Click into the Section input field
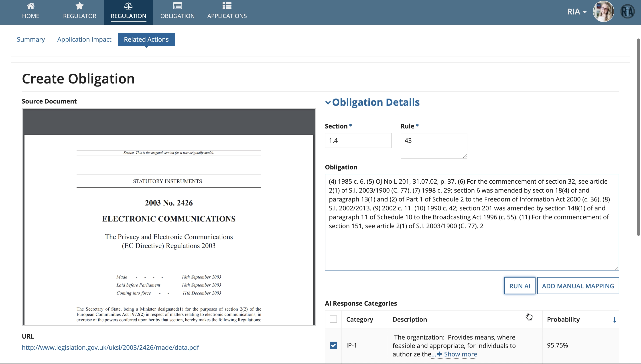 (x=358, y=141)
